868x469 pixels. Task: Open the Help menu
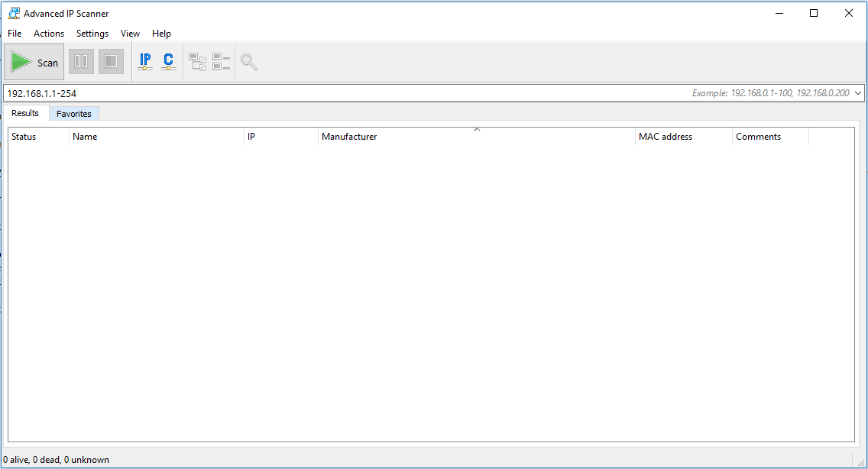tap(162, 33)
